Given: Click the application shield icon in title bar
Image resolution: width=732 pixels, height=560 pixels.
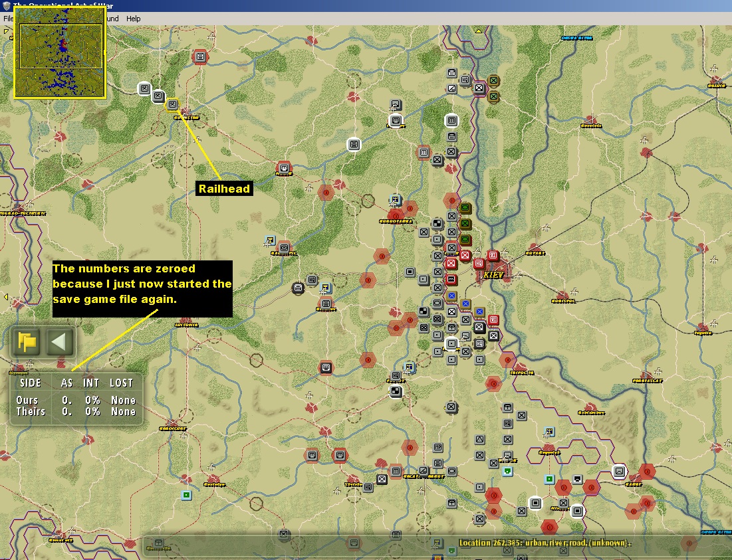Looking at the screenshot, I should point(6,5).
